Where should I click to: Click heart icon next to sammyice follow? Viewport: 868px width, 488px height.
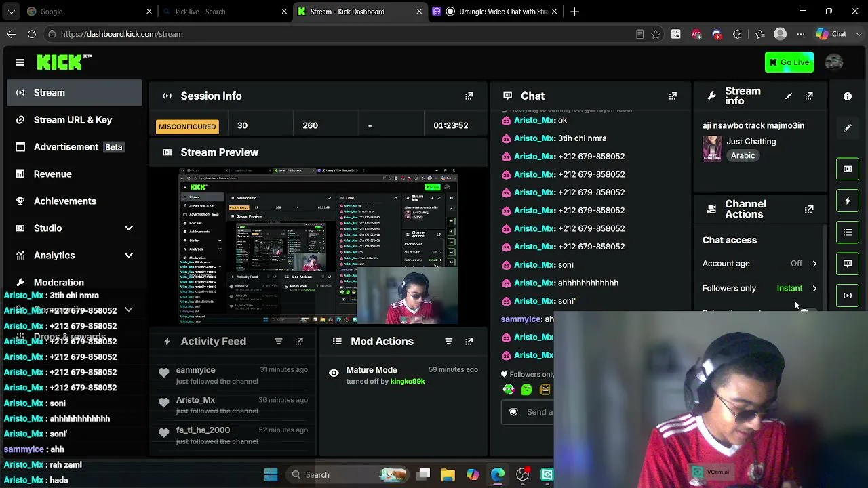(164, 373)
